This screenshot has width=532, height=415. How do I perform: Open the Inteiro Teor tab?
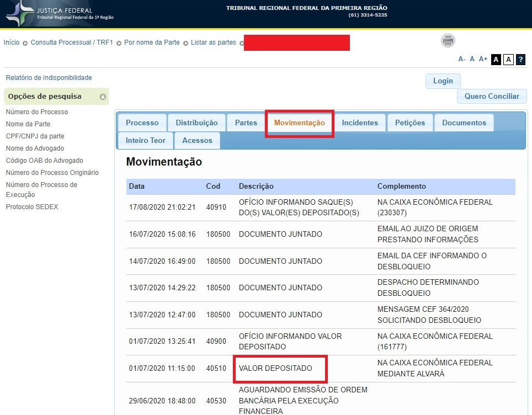click(146, 140)
